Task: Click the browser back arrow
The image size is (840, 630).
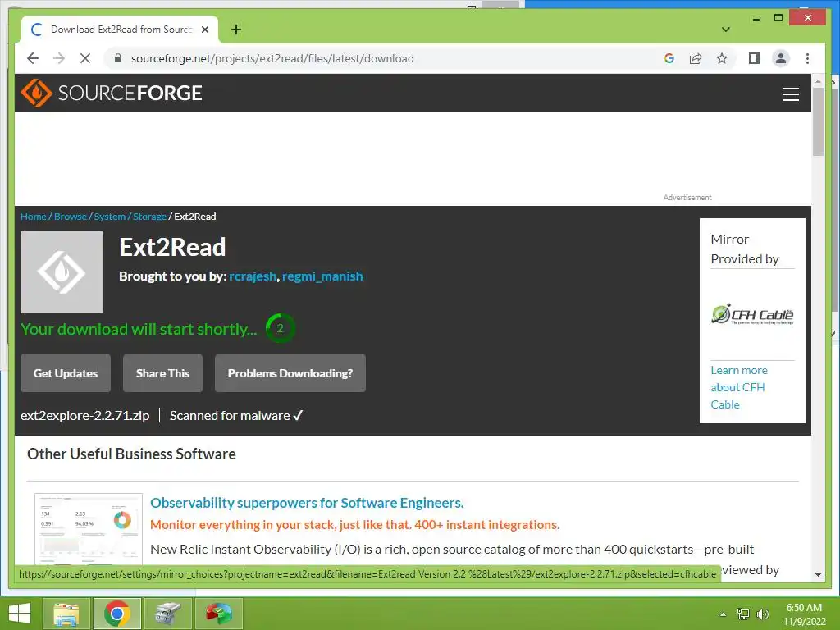Action: point(33,58)
